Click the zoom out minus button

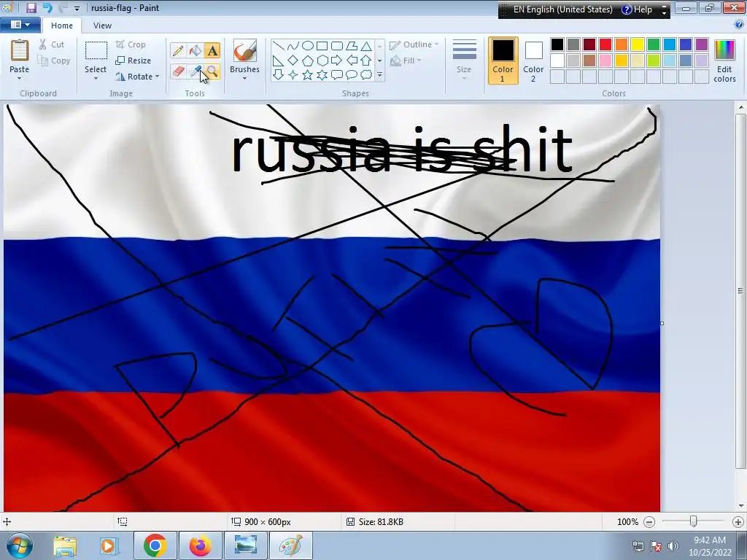(x=649, y=522)
